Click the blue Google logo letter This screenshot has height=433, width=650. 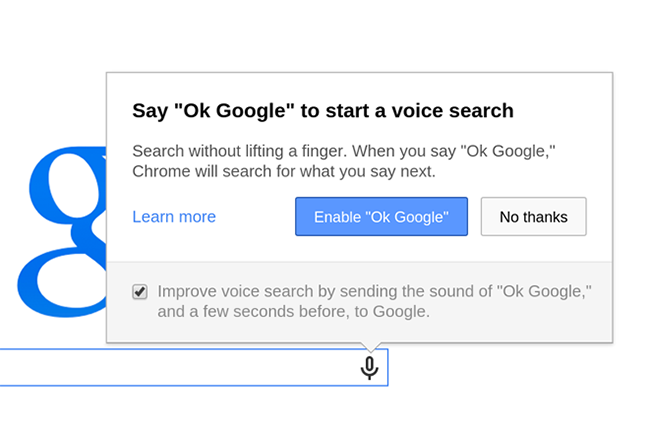62,232
